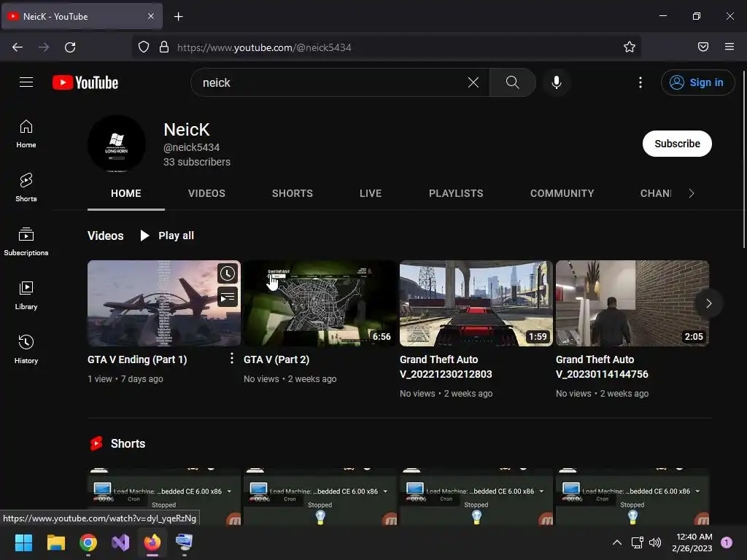Open YouTube settings three-dot menu

pyautogui.click(x=640, y=82)
